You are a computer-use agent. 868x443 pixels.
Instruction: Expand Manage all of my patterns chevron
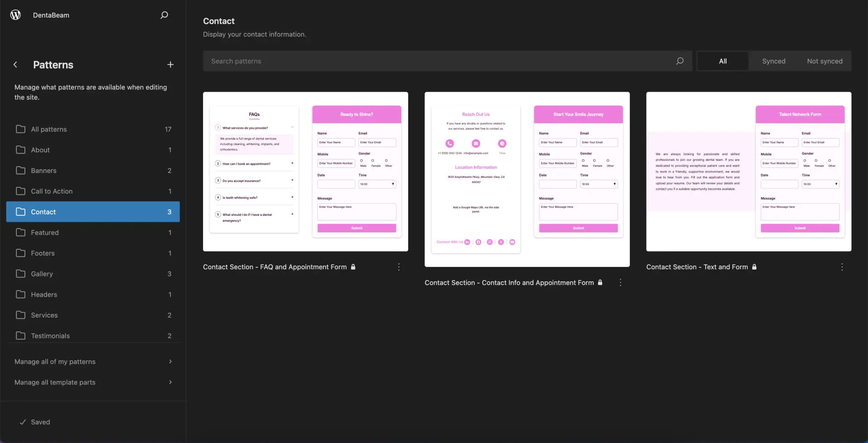coord(170,361)
